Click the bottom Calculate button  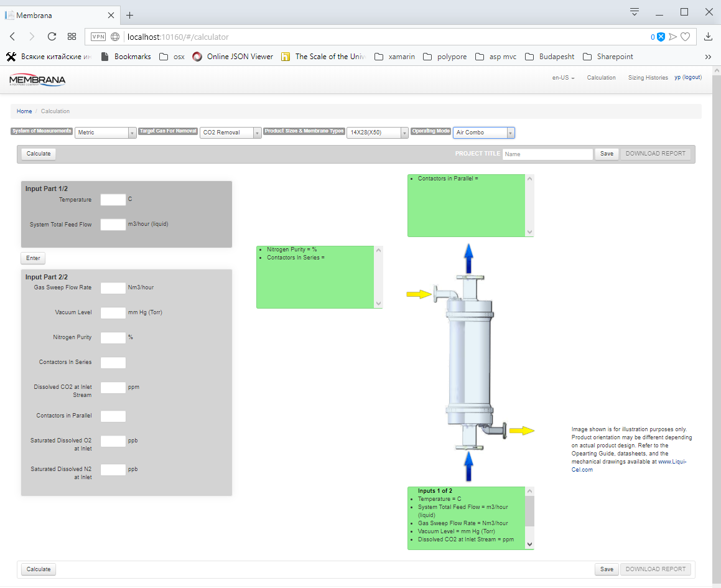(39, 569)
